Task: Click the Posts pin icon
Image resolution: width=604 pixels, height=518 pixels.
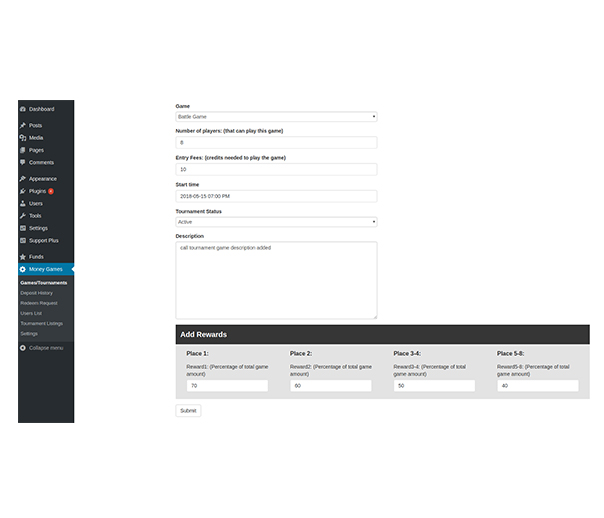Action: (23, 125)
